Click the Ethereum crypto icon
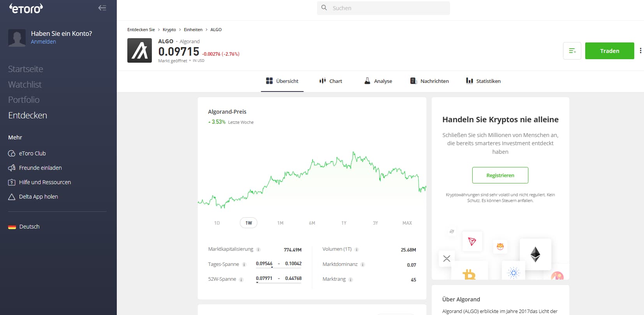Viewport: 644px width, 315px height. (535, 254)
